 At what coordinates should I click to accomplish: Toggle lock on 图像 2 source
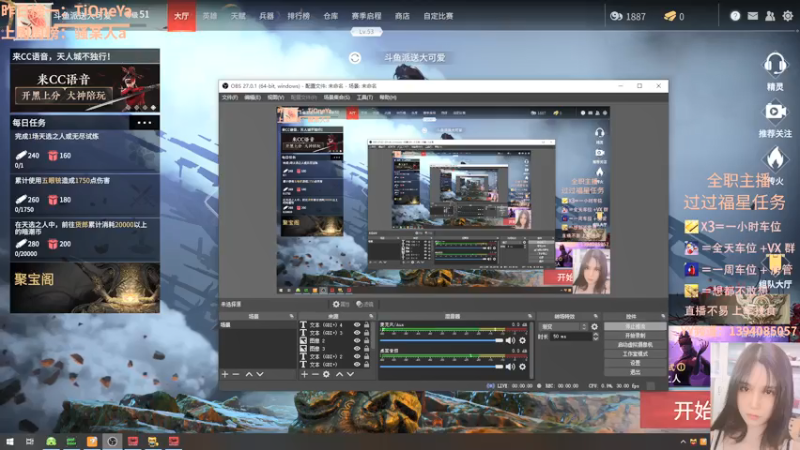pos(366,341)
